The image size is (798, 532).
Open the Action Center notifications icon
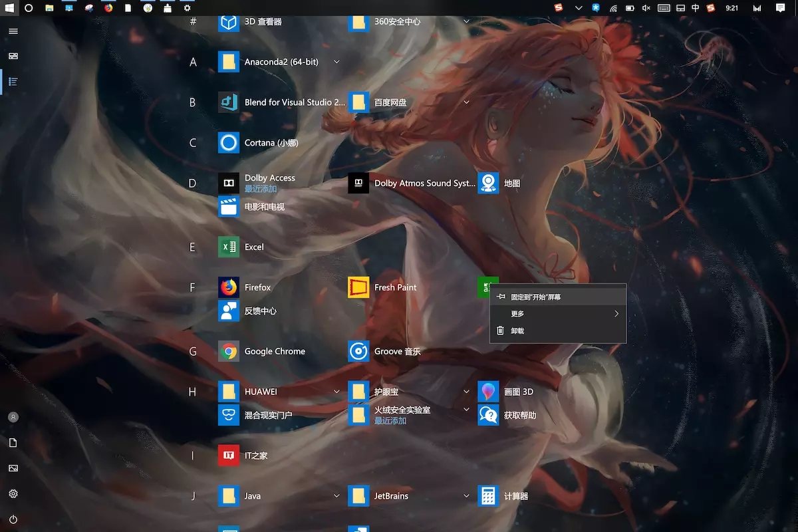(781, 8)
